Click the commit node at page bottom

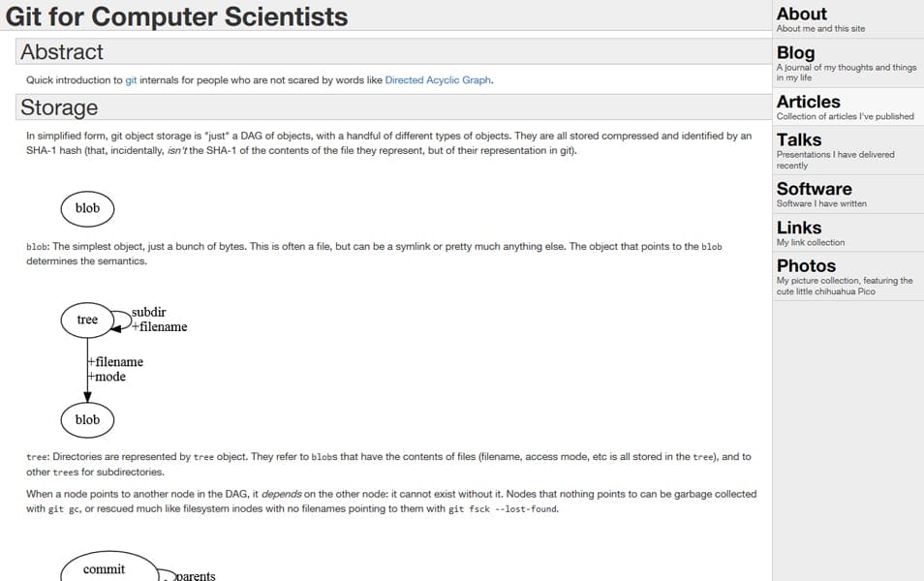[107, 569]
